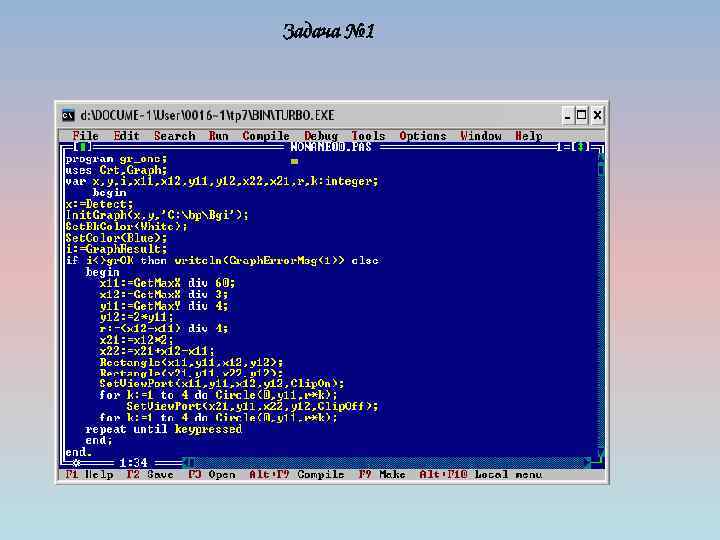The height and width of the screenshot is (540, 720).
Task: Click the final 'end.' line
Action: click(x=79, y=452)
